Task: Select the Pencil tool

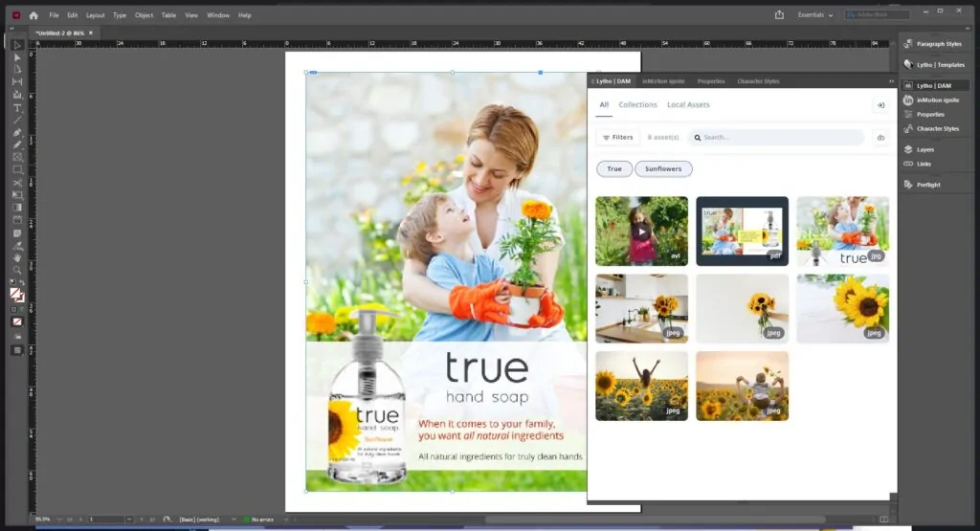Action: point(17,144)
